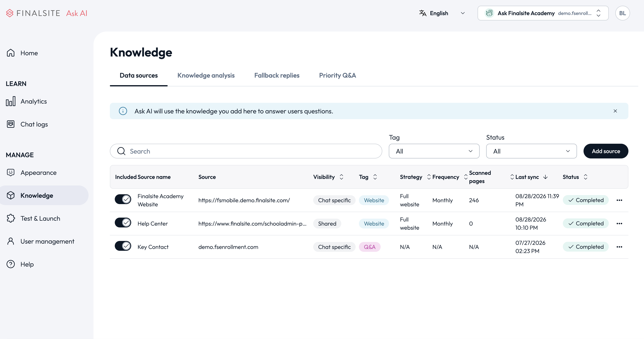Click the Q&A tag on Key Contact row

pyautogui.click(x=370, y=247)
